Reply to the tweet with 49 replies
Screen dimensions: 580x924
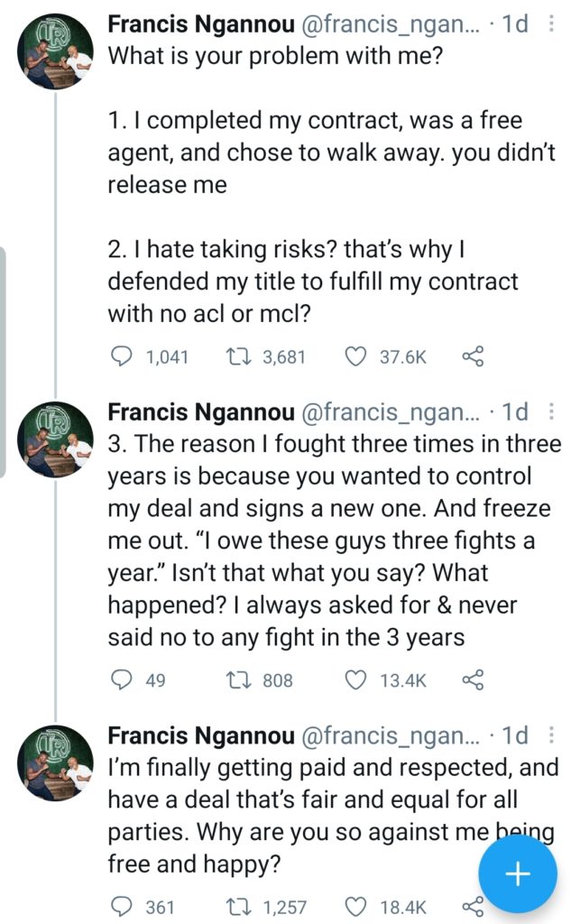click(x=121, y=679)
